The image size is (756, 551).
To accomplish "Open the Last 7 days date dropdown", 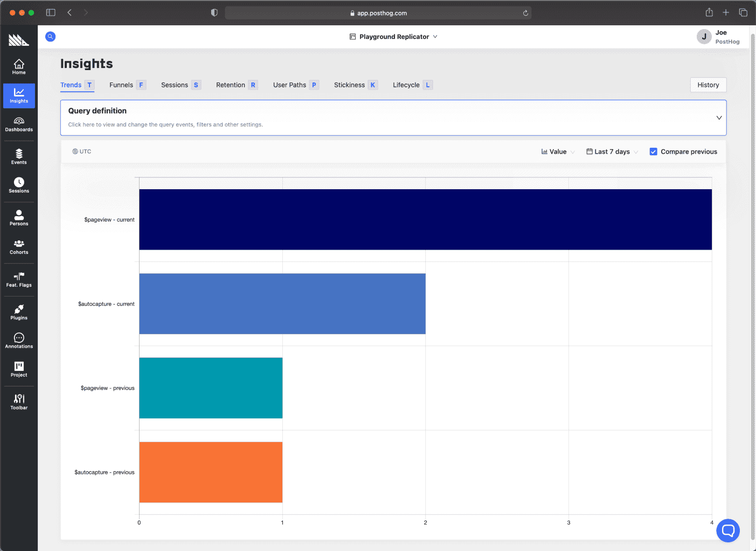I will (x=612, y=152).
